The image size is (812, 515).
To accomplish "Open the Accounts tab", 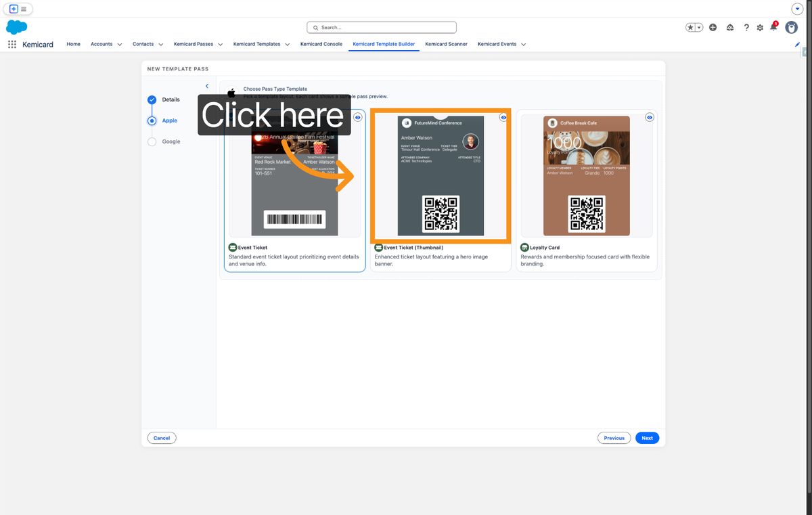I will [x=101, y=44].
